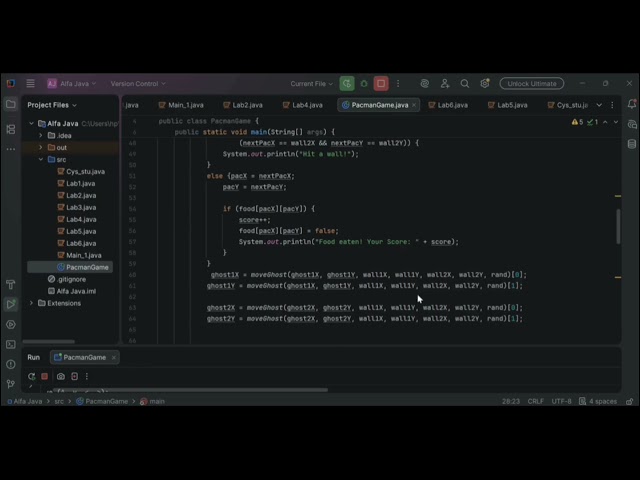The width and height of the screenshot is (640, 480).
Task: Open Lab3.java in project tree
Action: coord(77,207)
